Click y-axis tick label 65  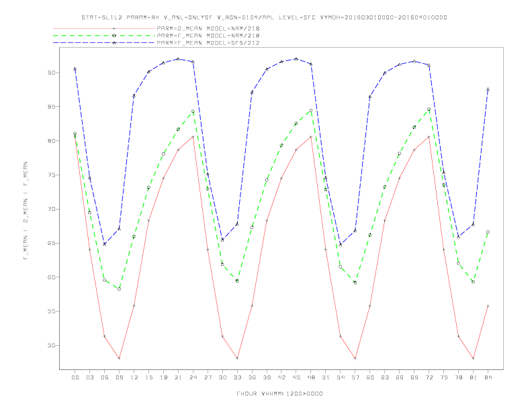pos(51,243)
